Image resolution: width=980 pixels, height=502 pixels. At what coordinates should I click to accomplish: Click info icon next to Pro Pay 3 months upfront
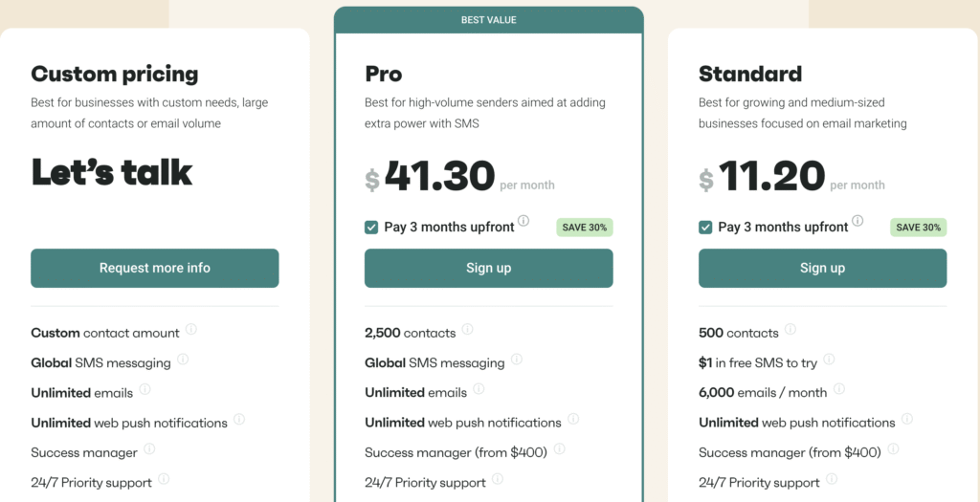pos(523,222)
